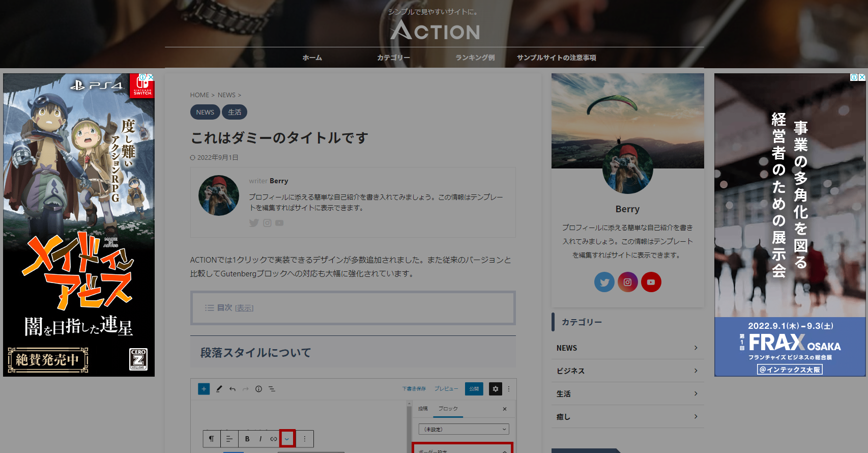
Task: Open サンプルサイトの注意事項 in the navigation menu
Action: click(x=557, y=58)
